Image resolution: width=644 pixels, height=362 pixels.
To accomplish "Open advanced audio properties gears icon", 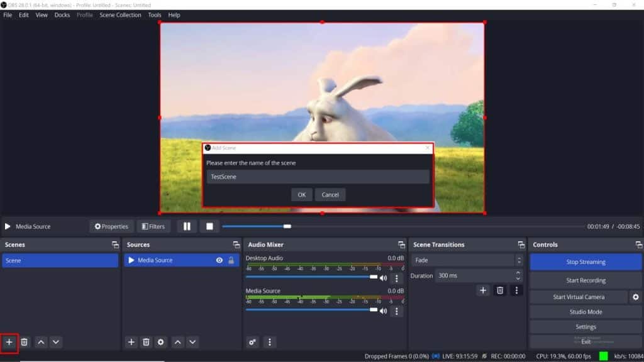I will click(x=253, y=342).
